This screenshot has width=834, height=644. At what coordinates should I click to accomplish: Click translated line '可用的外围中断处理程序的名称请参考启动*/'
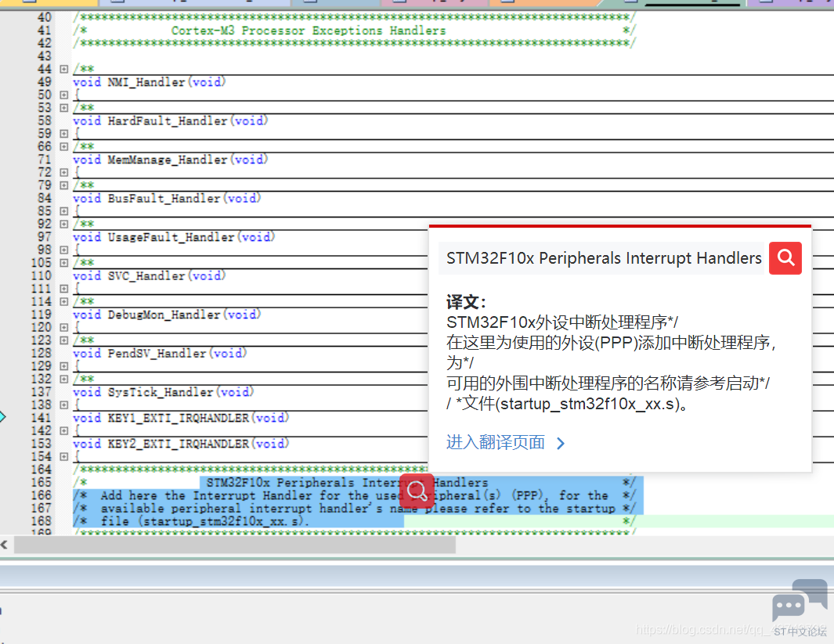(x=608, y=383)
